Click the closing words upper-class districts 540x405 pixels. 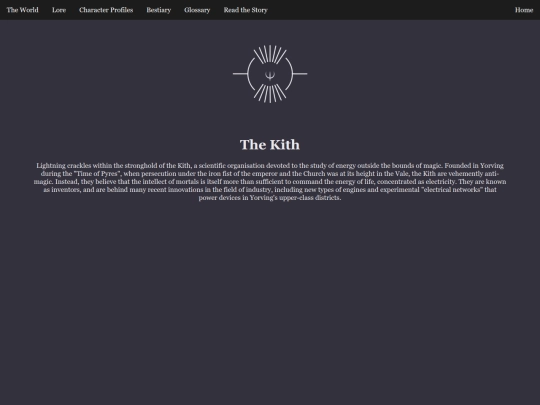(310, 198)
